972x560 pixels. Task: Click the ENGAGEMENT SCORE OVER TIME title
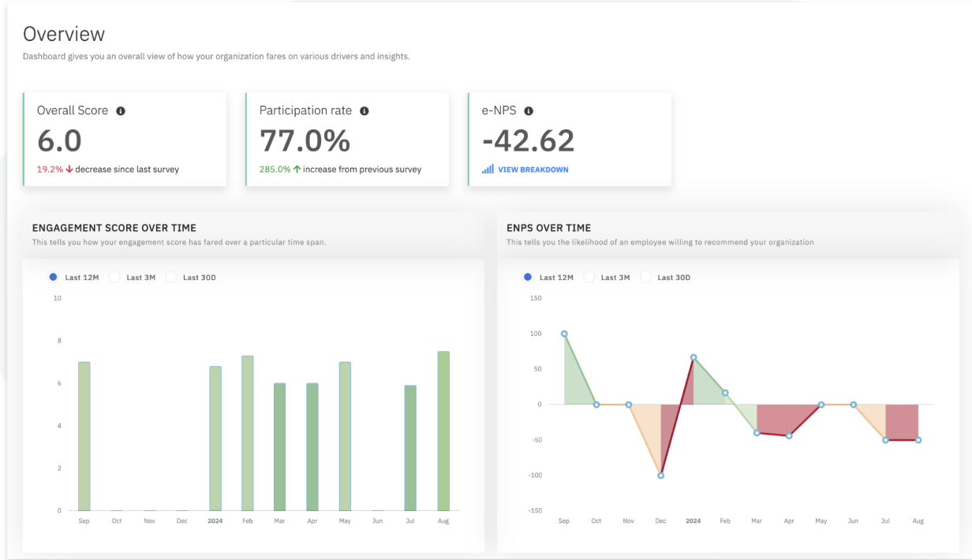pyautogui.click(x=114, y=228)
